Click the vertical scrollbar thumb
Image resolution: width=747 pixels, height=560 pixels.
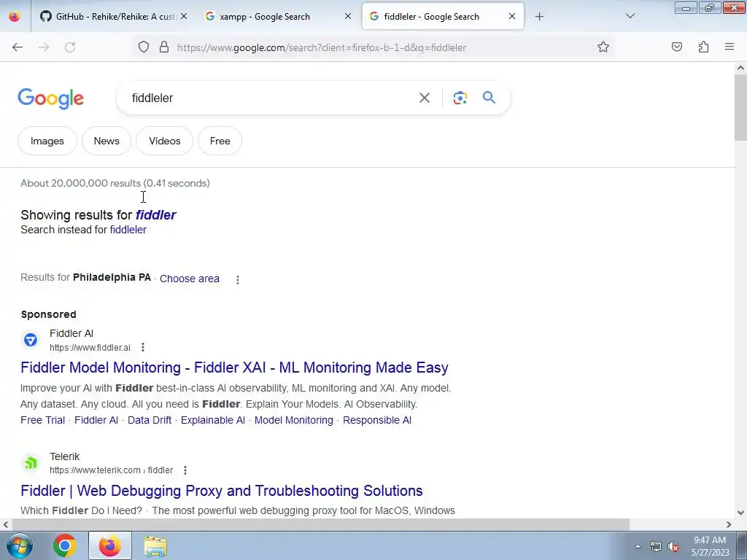(740, 107)
